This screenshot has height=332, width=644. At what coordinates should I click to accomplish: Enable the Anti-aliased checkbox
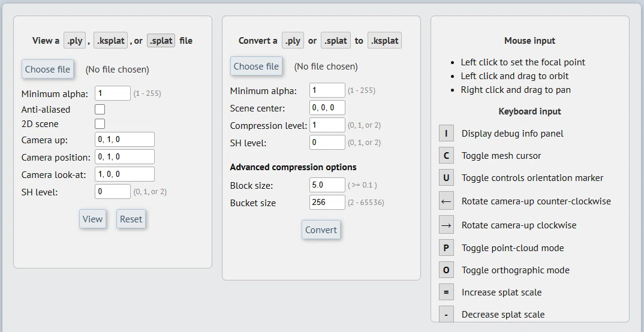pos(100,109)
